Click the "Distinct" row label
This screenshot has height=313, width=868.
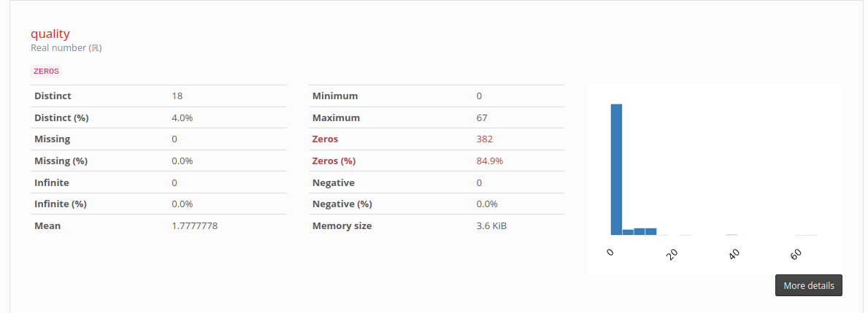tap(53, 96)
